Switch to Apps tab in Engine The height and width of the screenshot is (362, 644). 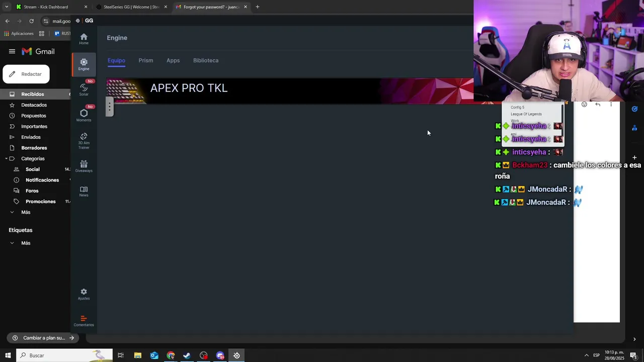[173, 60]
